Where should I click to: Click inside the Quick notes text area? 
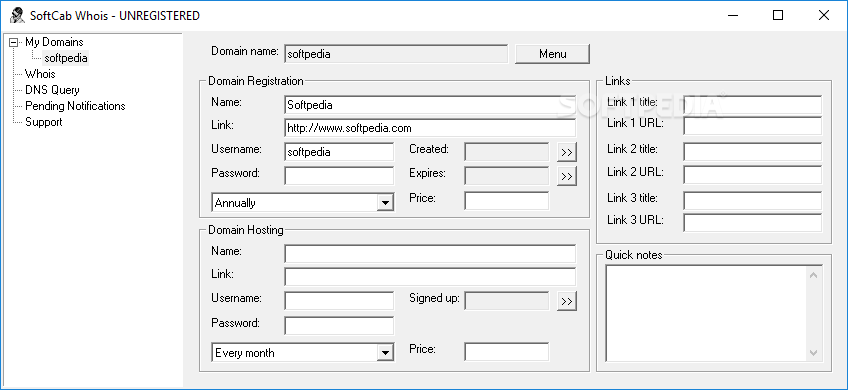click(706, 313)
